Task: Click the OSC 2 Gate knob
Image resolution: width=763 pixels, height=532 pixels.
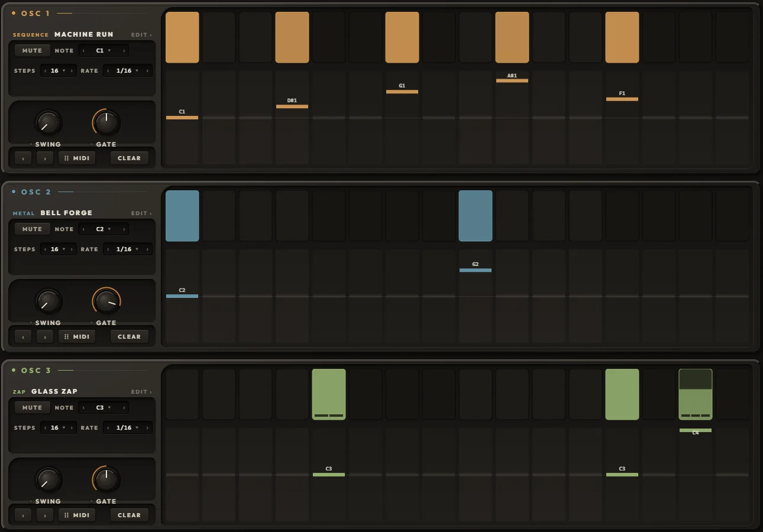Action: point(106,301)
